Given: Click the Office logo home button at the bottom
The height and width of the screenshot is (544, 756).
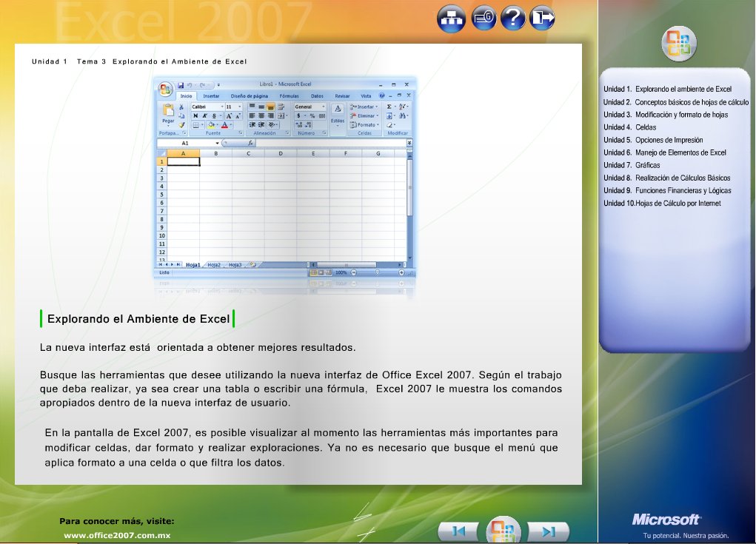Looking at the screenshot, I should [x=504, y=530].
